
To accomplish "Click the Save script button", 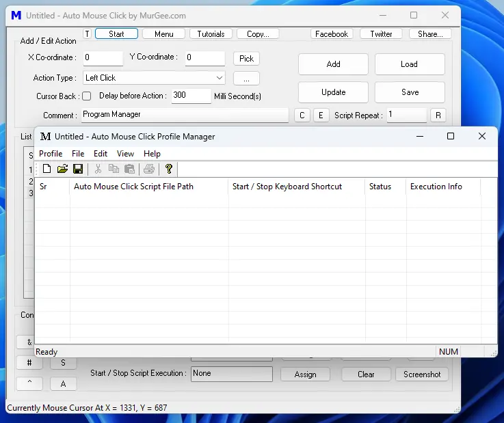I will point(410,92).
